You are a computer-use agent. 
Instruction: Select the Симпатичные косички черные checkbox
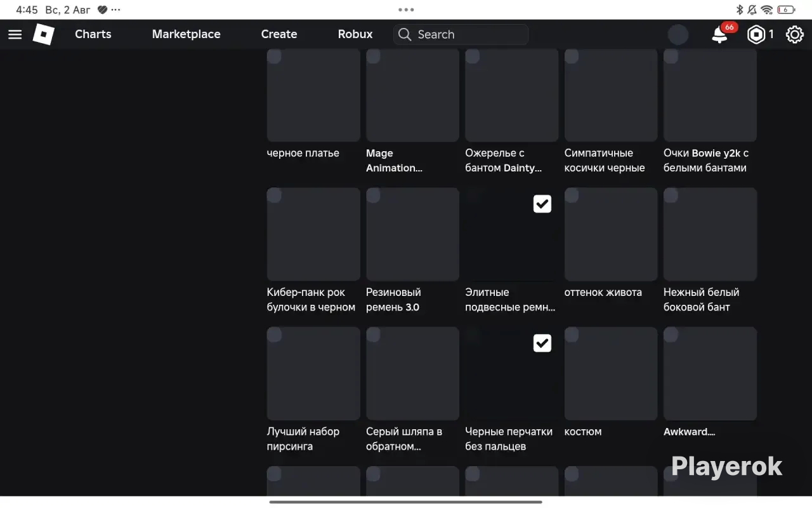(x=572, y=56)
